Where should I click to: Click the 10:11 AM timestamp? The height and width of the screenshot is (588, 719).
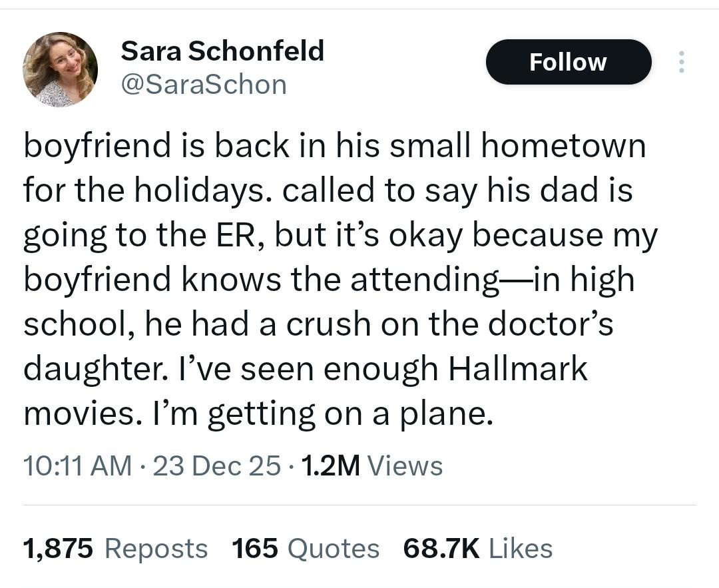77,465
